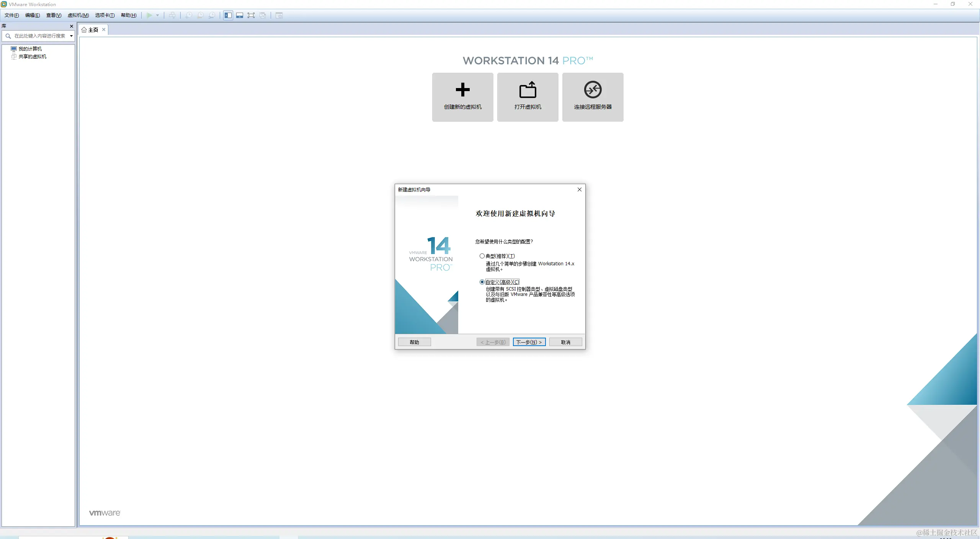Viewport: 980px width, 539px height.
Task: Click the green power-on play icon
Action: tap(149, 15)
